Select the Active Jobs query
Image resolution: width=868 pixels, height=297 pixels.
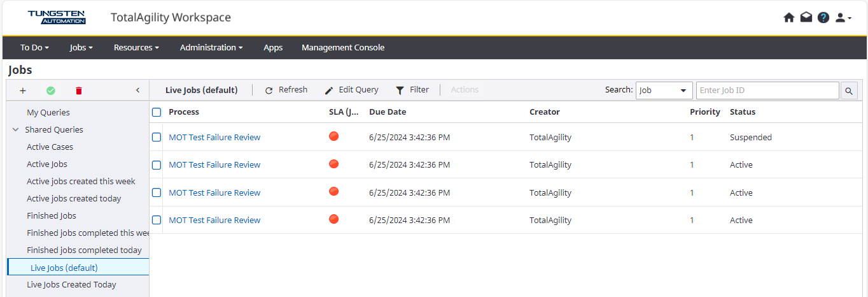tap(47, 164)
